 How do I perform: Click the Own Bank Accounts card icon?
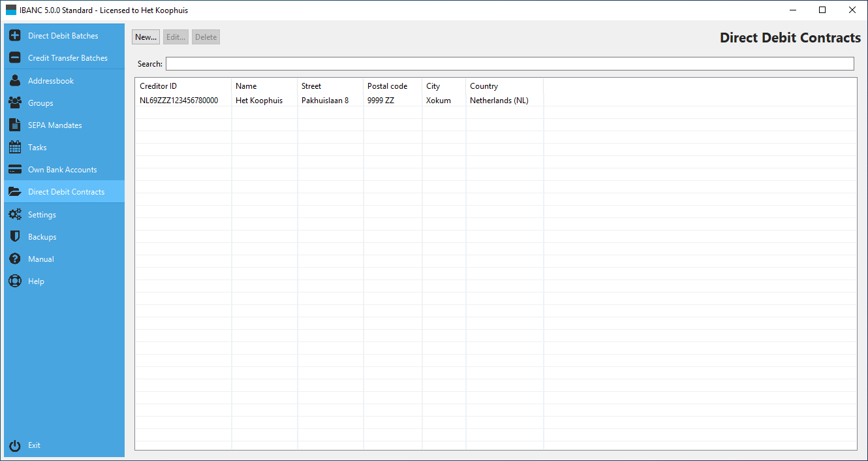(x=15, y=170)
